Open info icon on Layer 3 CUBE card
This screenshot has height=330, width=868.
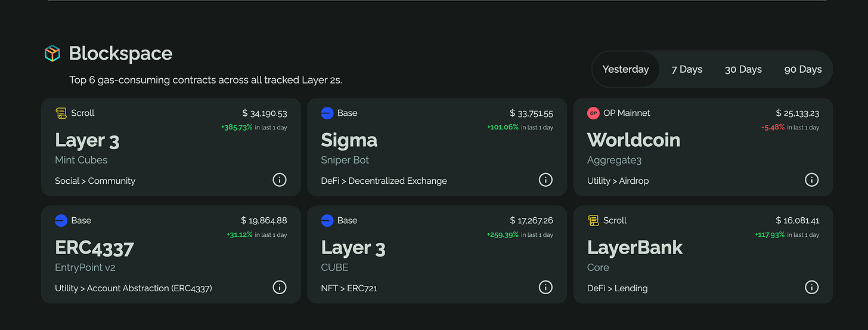545,287
